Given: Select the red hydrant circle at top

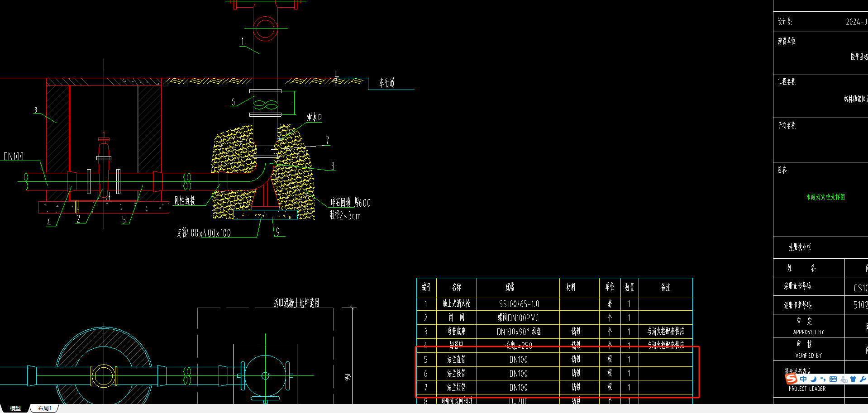Looking at the screenshot, I should tap(265, 29).
